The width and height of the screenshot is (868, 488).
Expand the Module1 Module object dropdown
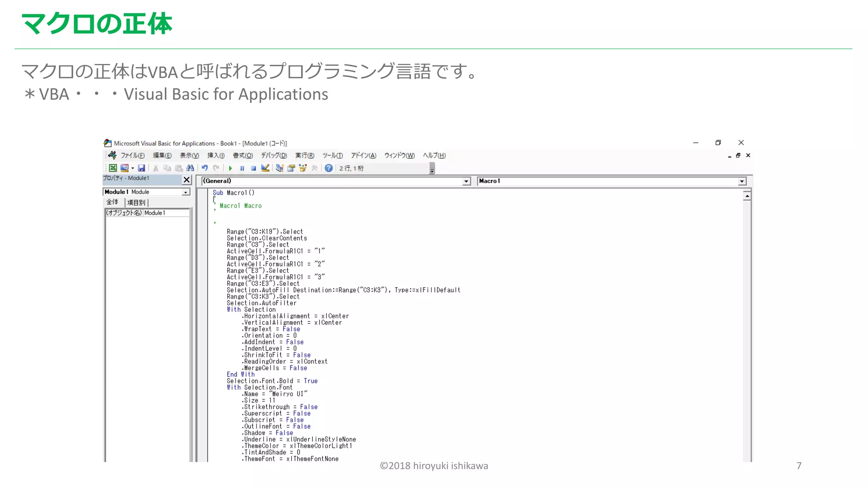[186, 192]
